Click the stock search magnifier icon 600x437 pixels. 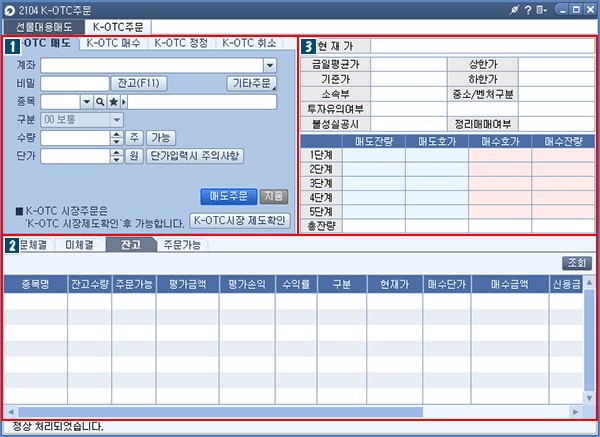(x=100, y=102)
